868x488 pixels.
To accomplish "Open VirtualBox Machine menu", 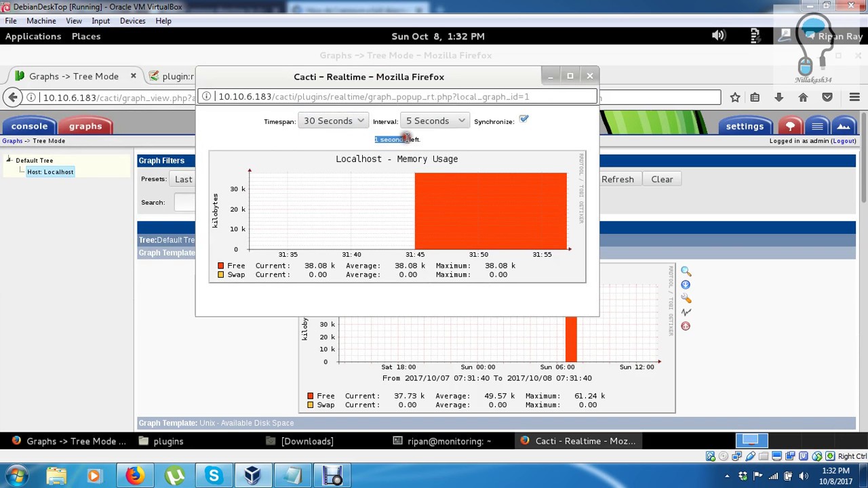I will pyautogui.click(x=41, y=21).
